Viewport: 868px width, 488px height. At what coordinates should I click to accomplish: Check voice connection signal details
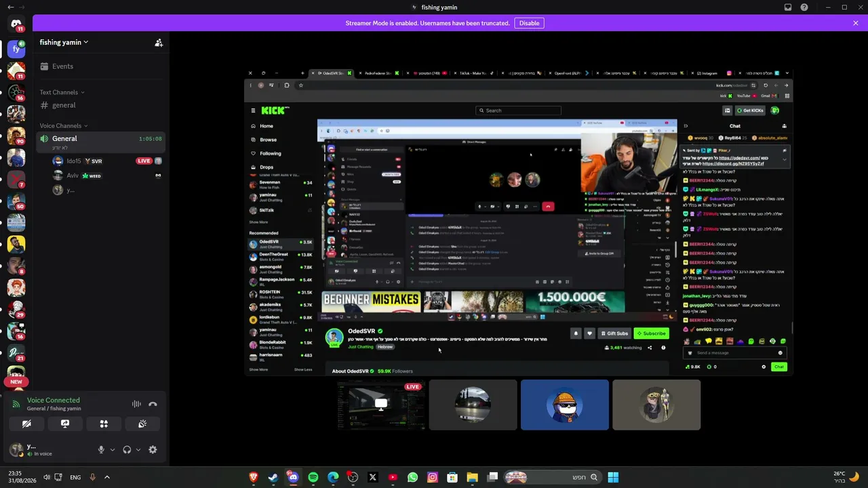point(16,404)
